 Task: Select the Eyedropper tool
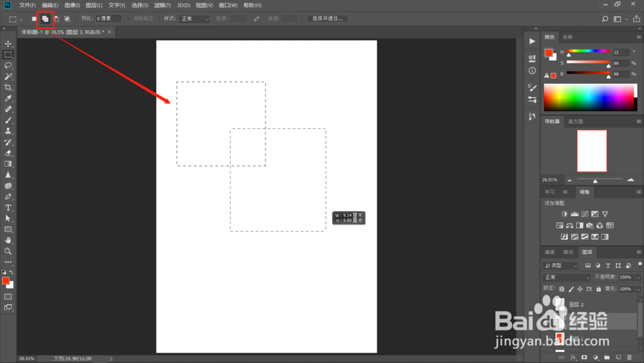click(x=8, y=98)
